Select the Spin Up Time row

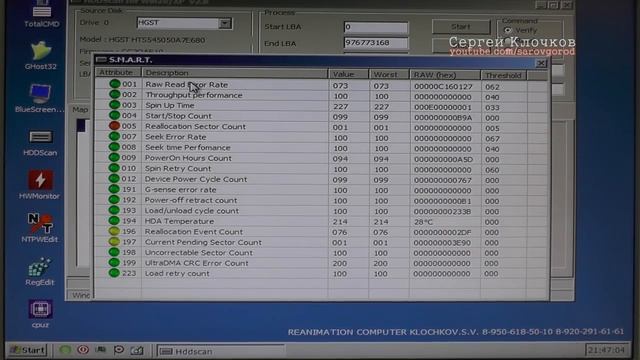pyautogui.click(x=321, y=106)
